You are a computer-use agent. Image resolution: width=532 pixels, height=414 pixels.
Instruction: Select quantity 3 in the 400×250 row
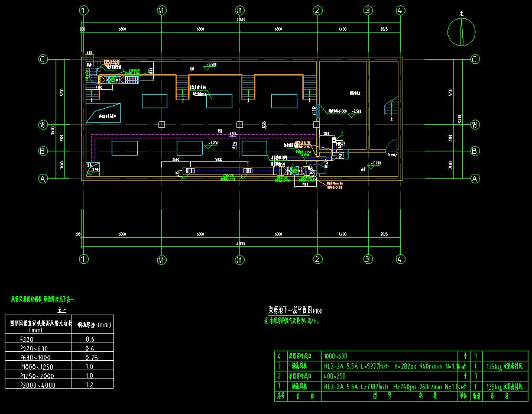coord(476,376)
